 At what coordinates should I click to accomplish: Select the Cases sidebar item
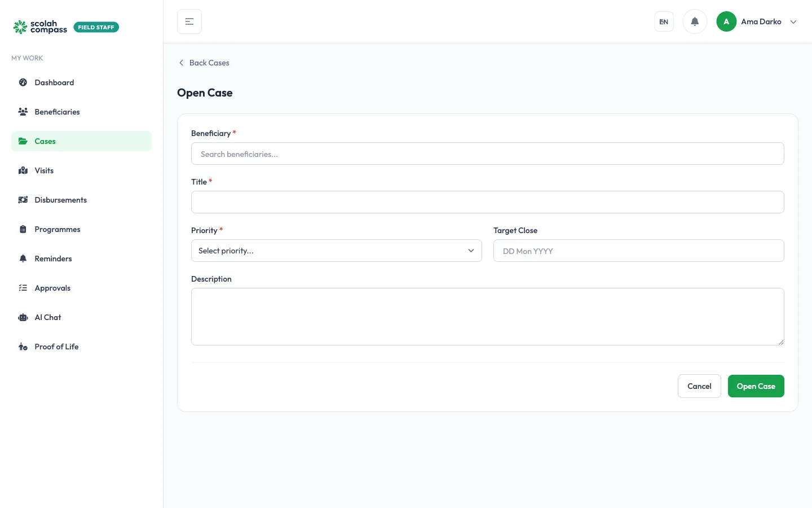(81, 141)
